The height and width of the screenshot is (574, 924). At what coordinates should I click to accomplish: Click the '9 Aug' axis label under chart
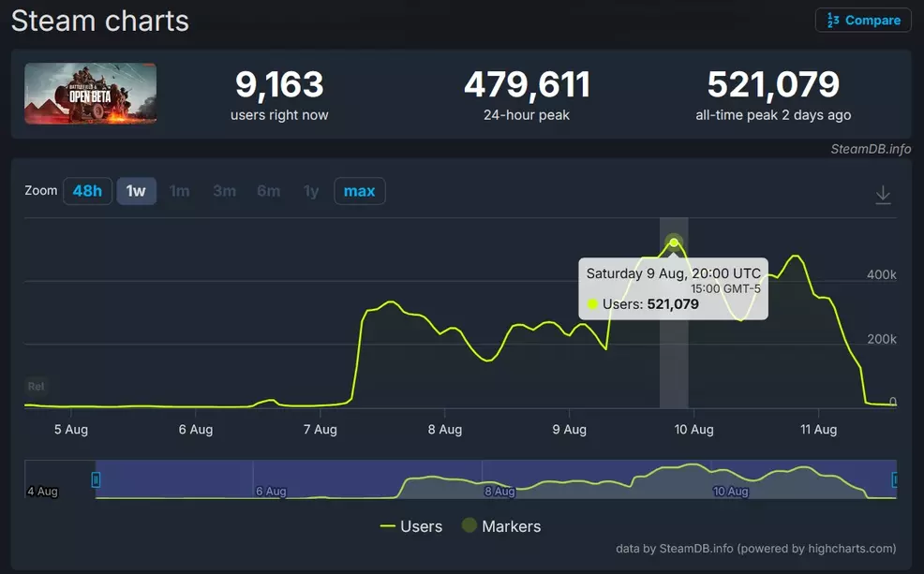(x=569, y=429)
